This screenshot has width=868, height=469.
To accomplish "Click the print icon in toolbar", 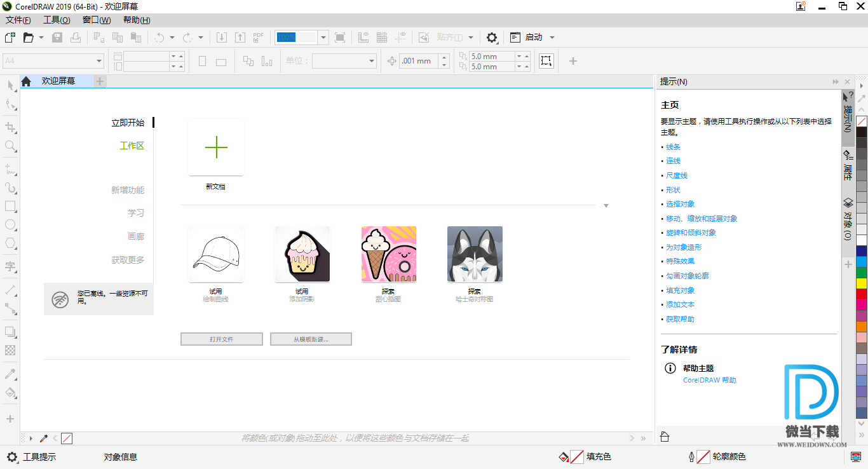I will (x=76, y=37).
